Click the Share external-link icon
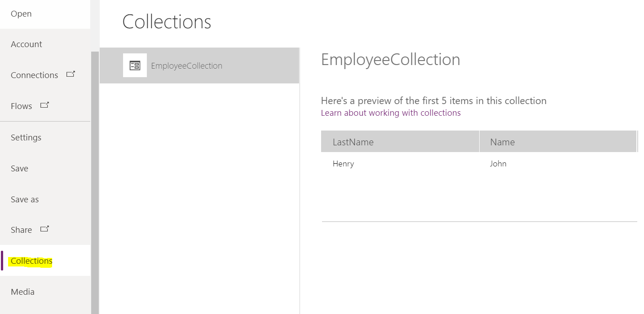Viewport: 644px width, 314px height. point(44,228)
